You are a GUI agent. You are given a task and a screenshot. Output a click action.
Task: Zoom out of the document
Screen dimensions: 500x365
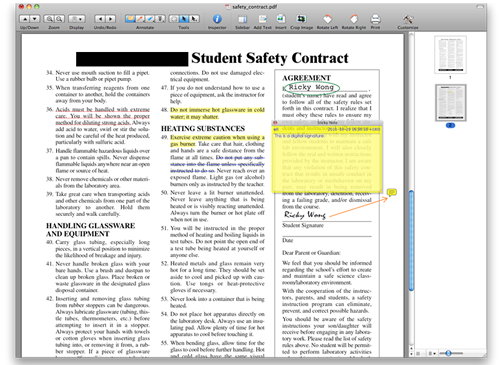pos(59,19)
